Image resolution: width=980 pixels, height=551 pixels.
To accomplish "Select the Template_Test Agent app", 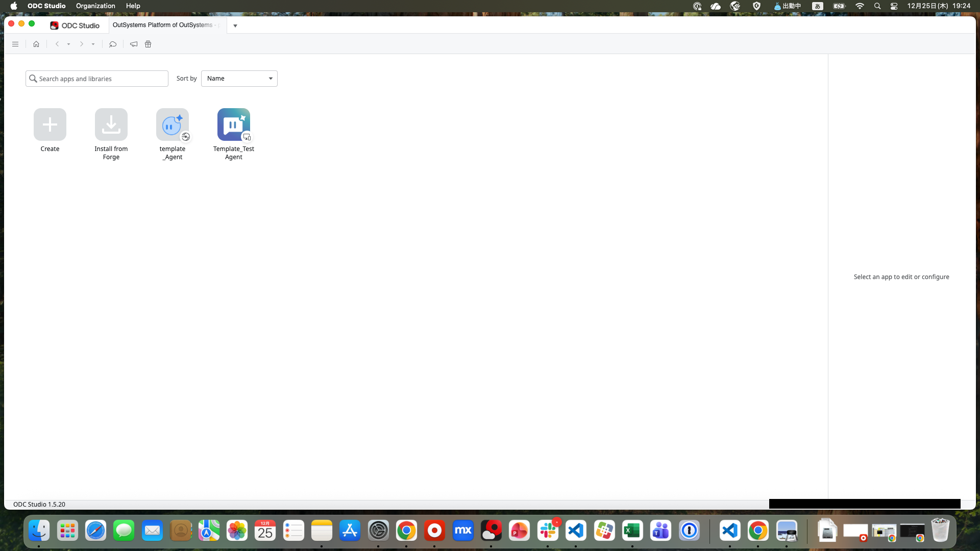I will pyautogui.click(x=234, y=124).
